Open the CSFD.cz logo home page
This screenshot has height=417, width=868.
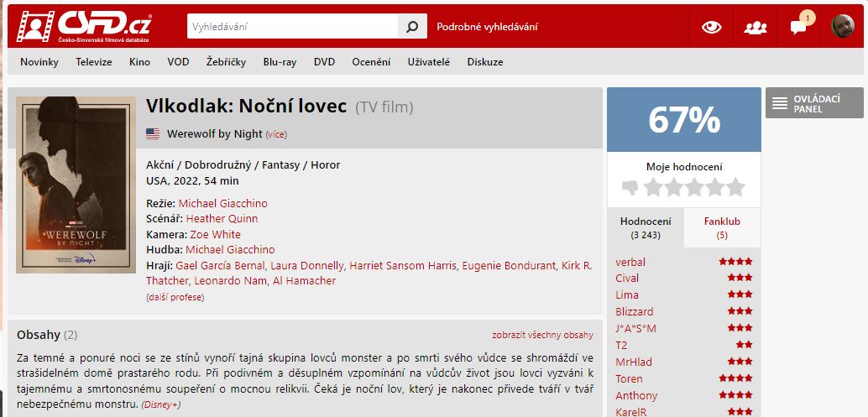coord(84,26)
